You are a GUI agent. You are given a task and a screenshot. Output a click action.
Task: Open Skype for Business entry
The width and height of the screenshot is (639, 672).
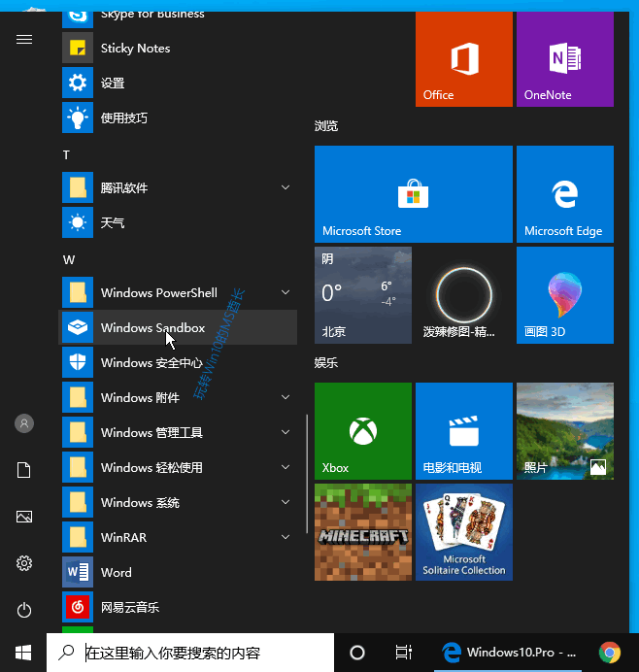click(x=178, y=17)
